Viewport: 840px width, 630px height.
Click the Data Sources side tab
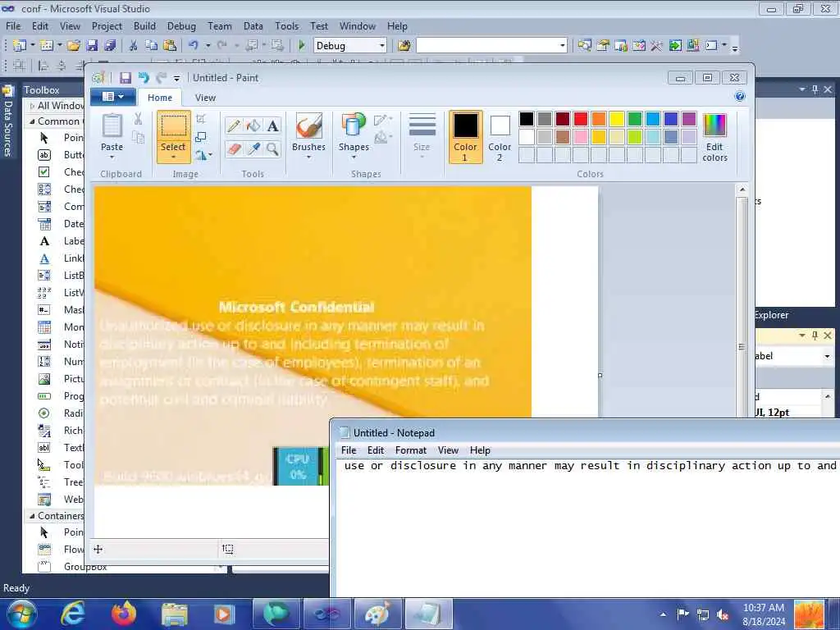[x=7, y=121]
